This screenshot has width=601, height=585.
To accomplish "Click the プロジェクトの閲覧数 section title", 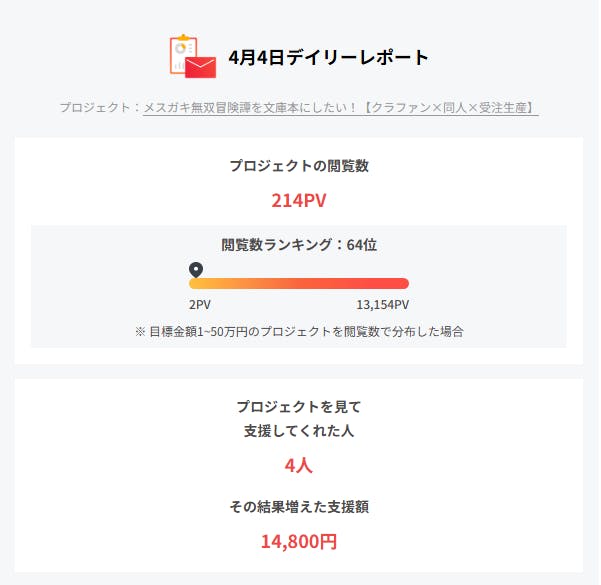I will point(299,166).
